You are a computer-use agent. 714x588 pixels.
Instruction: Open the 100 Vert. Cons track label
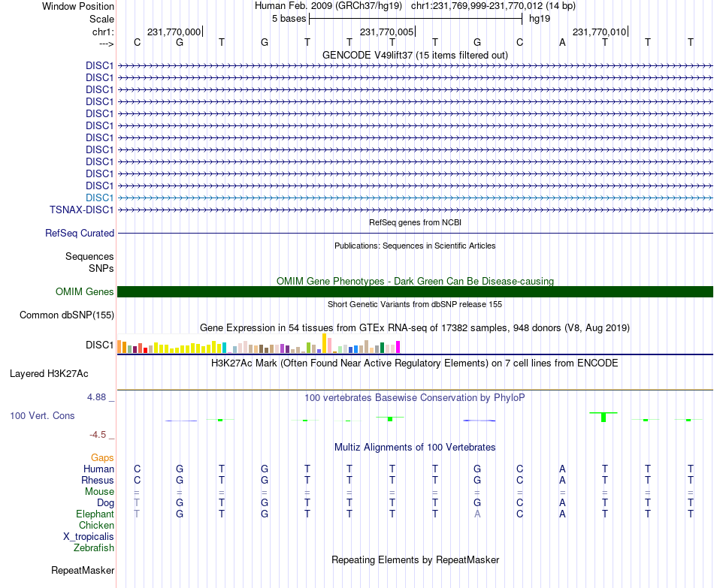tap(42, 415)
